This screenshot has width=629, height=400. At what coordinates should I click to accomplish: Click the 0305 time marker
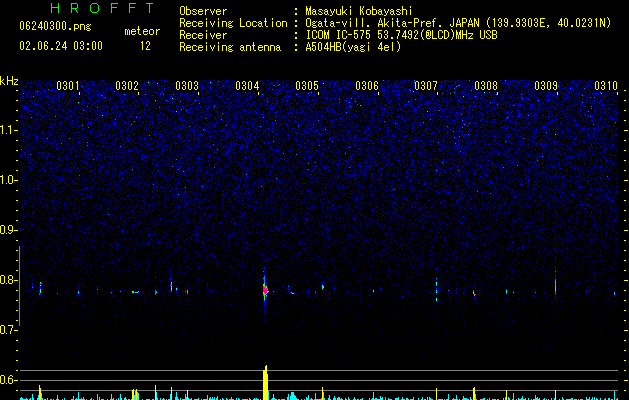pyautogui.click(x=307, y=85)
